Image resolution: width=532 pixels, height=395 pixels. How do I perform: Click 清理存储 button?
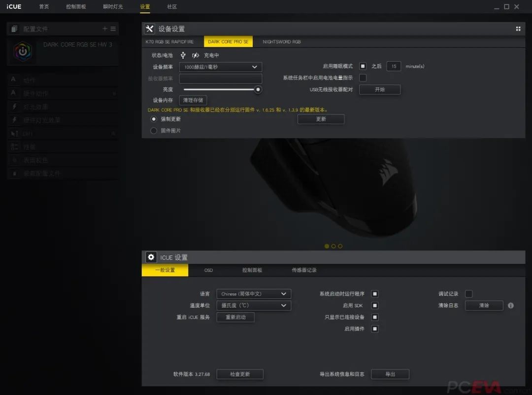pyautogui.click(x=193, y=100)
